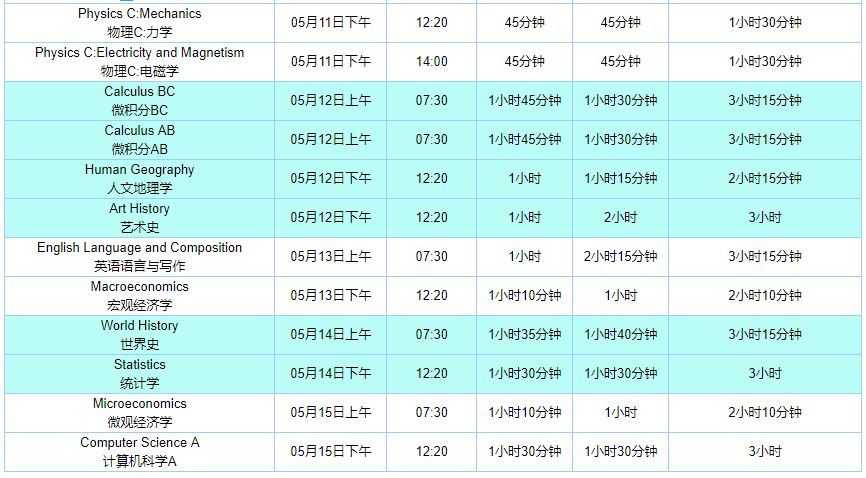Select the Statistics course cell

(x=139, y=374)
